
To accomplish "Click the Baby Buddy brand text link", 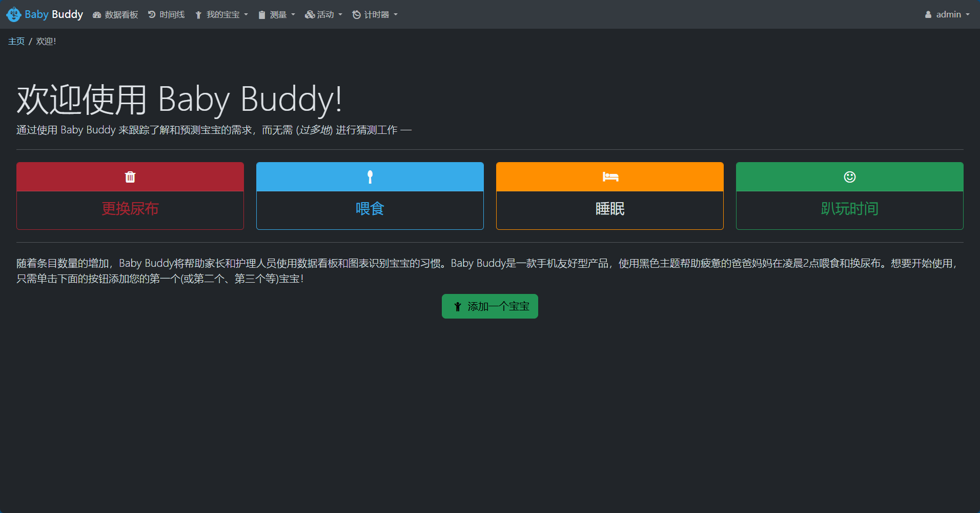I will 54,14.
